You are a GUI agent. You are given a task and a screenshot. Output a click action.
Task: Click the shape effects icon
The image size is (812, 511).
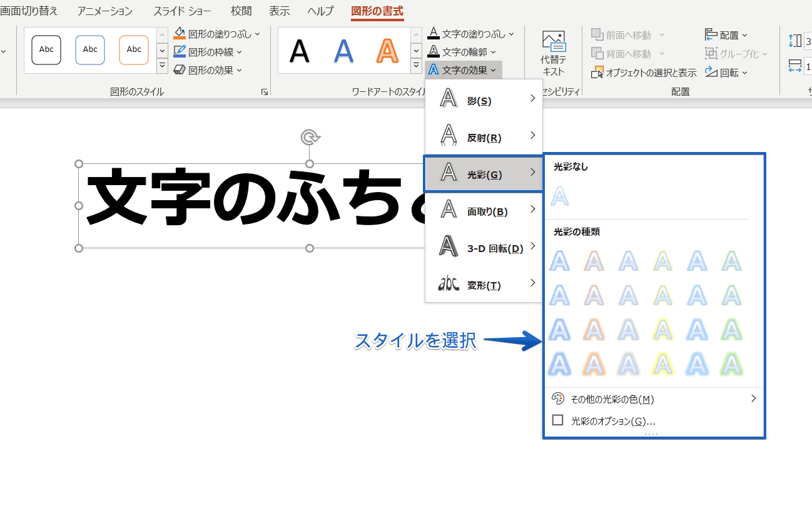pos(180,70)
